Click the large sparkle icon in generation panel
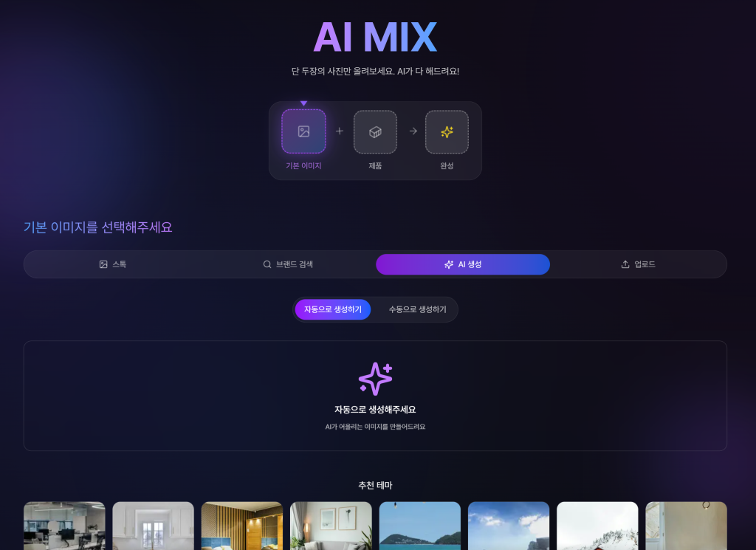Image resolution: width=756 pixels, height=550 pixels. point(375,379)
